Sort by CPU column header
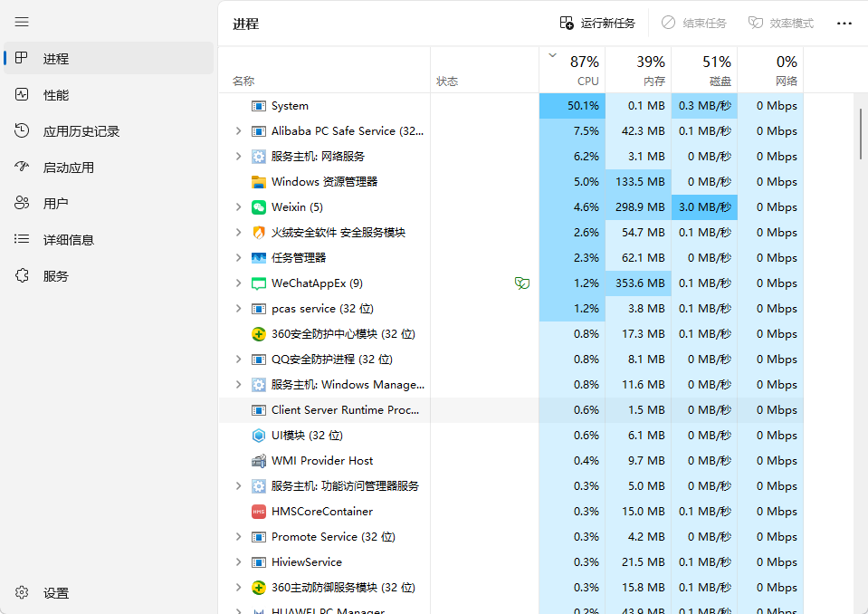 pos(572,70)
